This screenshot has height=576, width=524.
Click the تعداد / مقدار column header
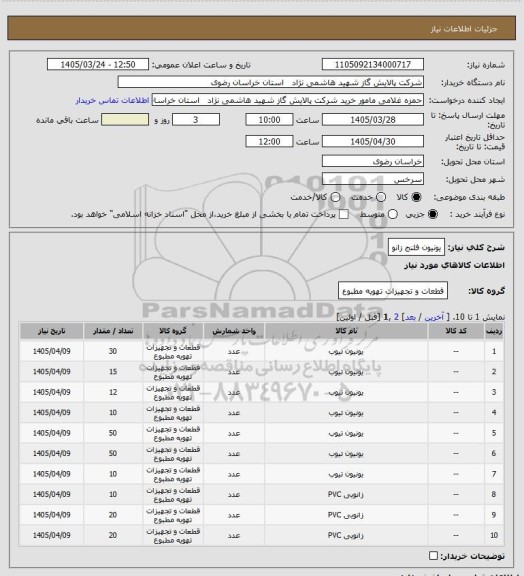[x=113, y=331]
